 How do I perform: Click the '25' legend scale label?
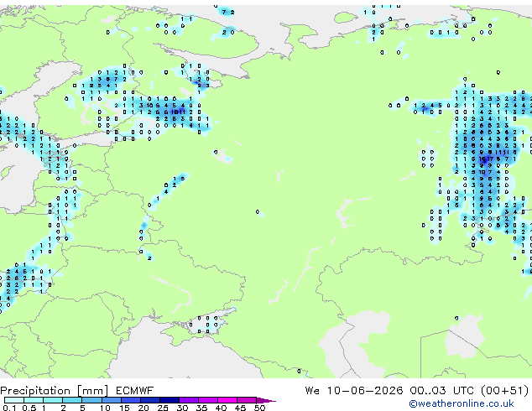coord(163,408)
